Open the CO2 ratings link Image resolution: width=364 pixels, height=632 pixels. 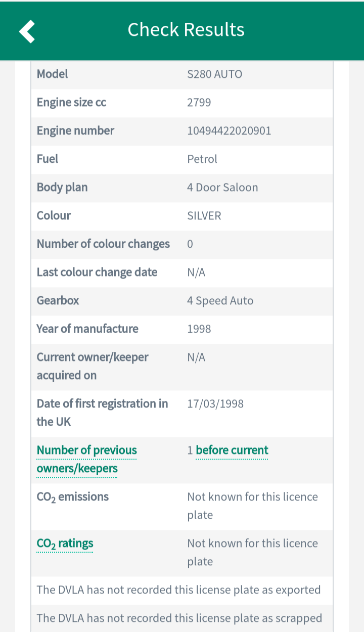(65, 544)
